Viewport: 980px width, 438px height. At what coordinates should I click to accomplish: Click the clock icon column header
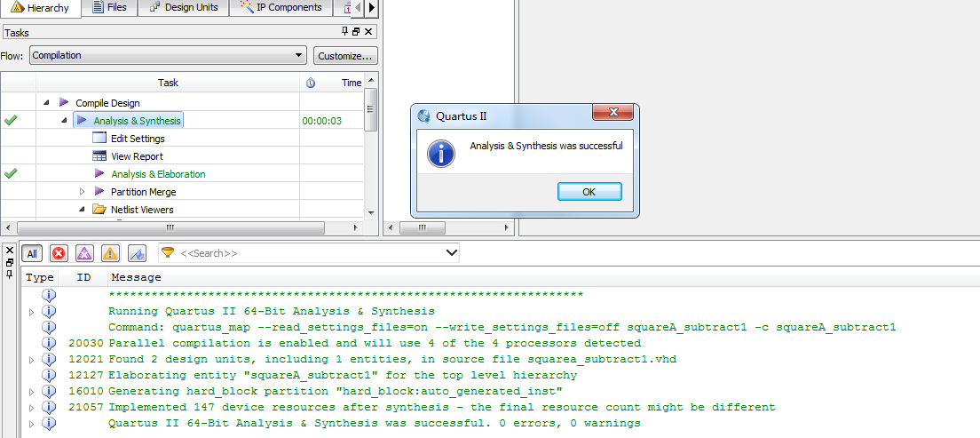311,83
